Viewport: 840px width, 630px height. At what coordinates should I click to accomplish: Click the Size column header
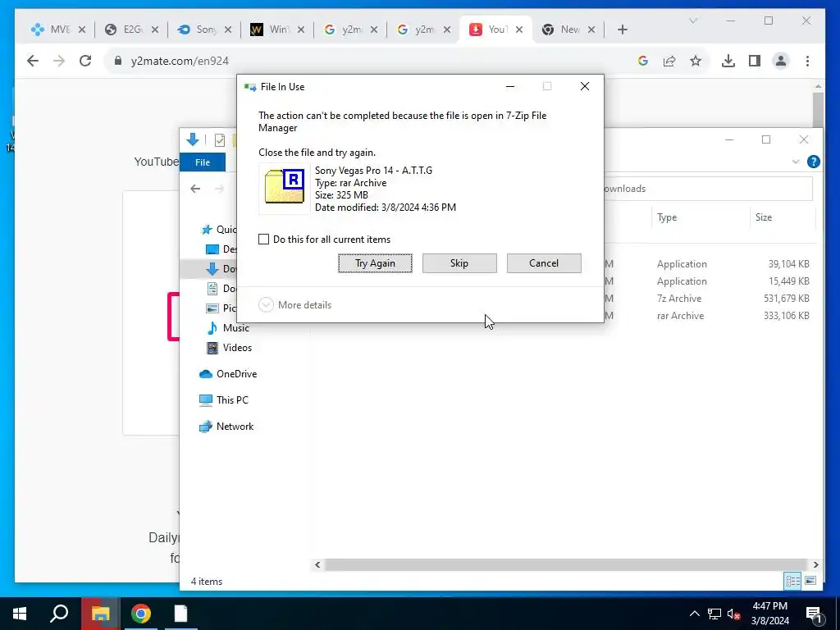[764, 217]
